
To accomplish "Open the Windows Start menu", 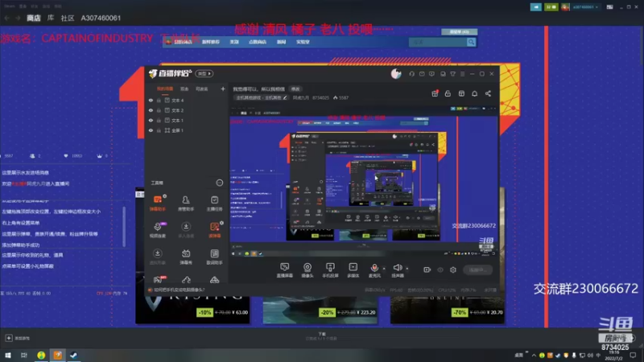I will tap(8, 355).
